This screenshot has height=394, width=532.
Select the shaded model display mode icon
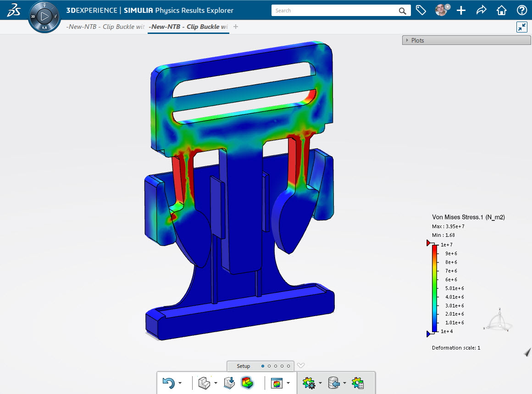click(203, 383)
